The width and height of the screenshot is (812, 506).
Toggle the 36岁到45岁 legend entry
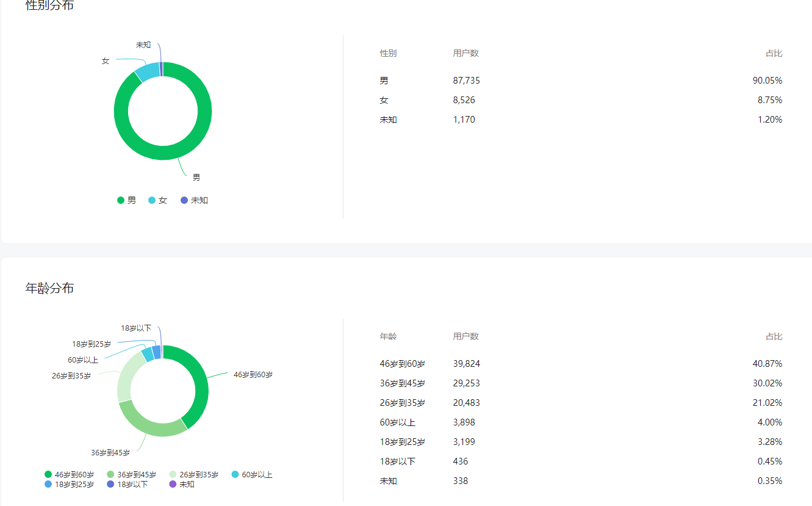pos(131,474)
